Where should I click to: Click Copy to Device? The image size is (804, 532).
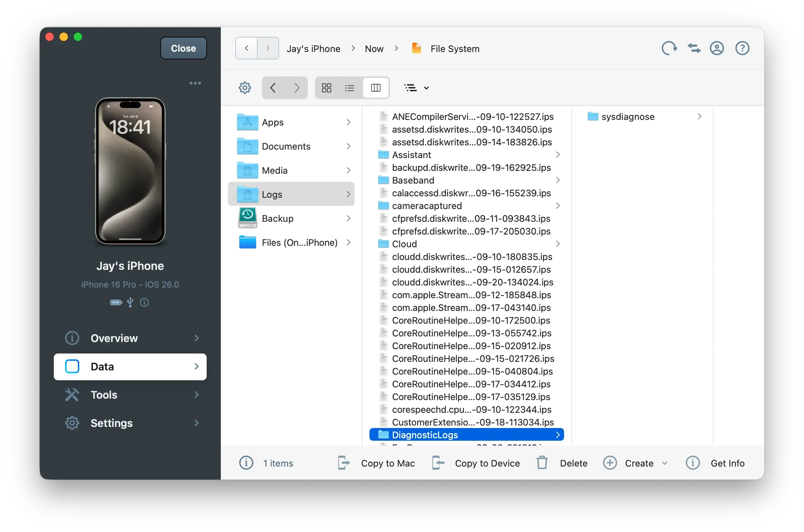(487, 463)
